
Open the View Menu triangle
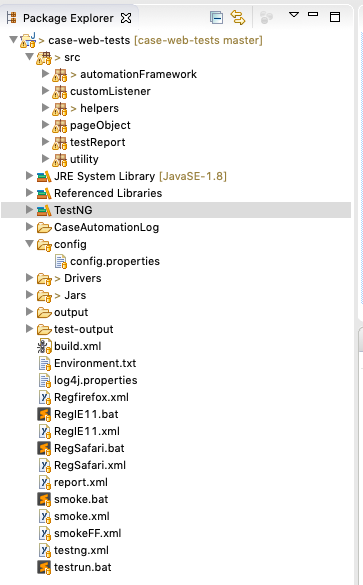tap(294, 15)
